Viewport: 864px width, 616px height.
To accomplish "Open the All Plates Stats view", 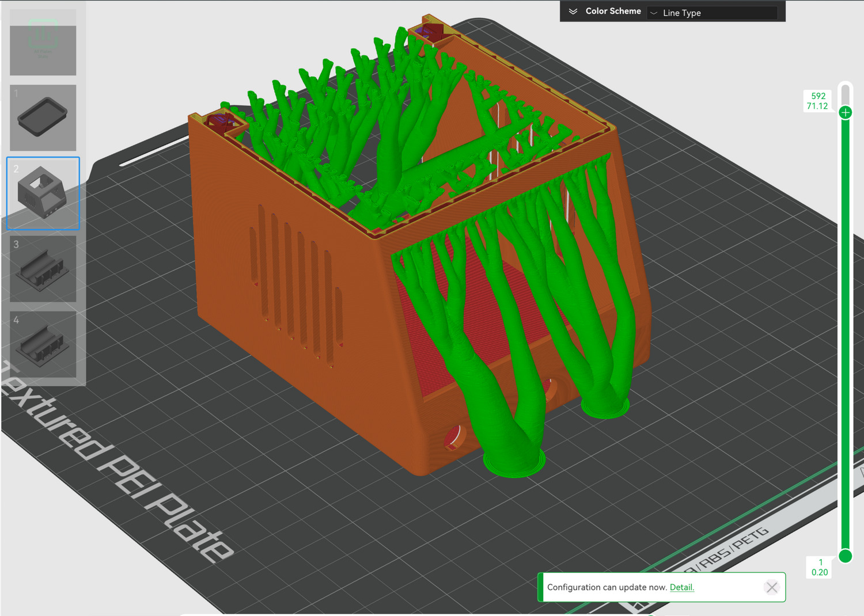I will point(43,43).
